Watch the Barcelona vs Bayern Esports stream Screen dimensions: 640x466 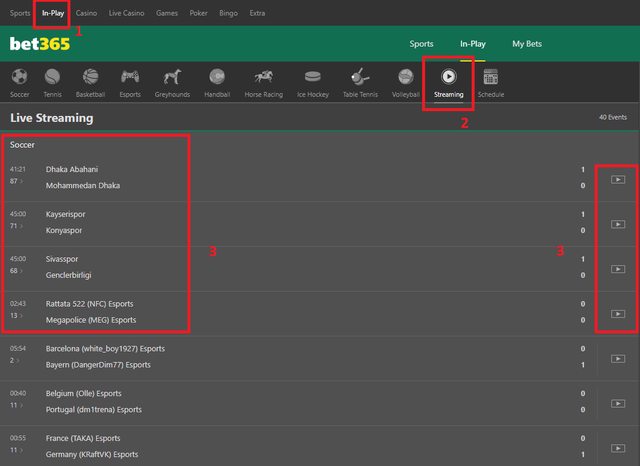[x=618, y=359]
